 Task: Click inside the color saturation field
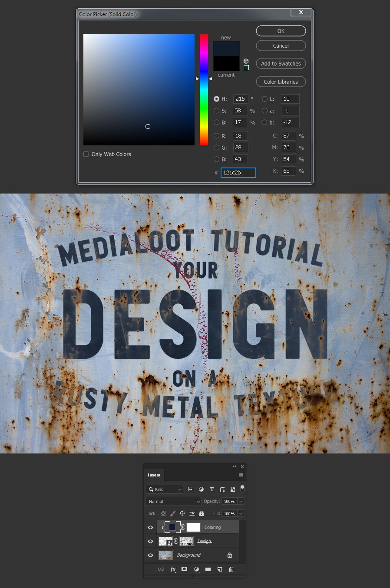[x=139, y=90]
